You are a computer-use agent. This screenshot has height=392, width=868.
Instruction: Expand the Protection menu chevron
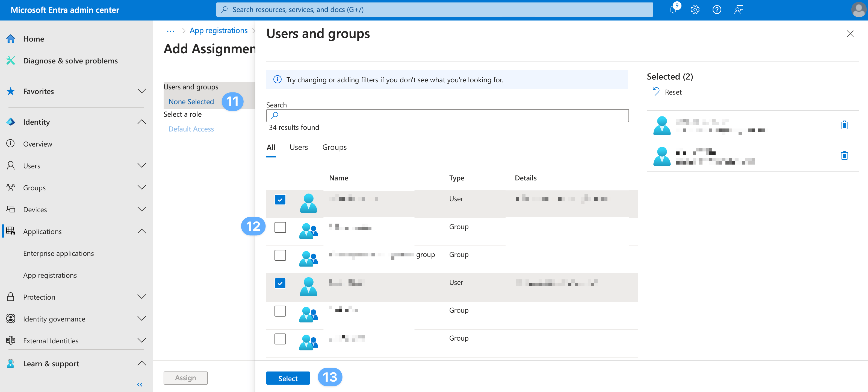(x=142, y=297)
